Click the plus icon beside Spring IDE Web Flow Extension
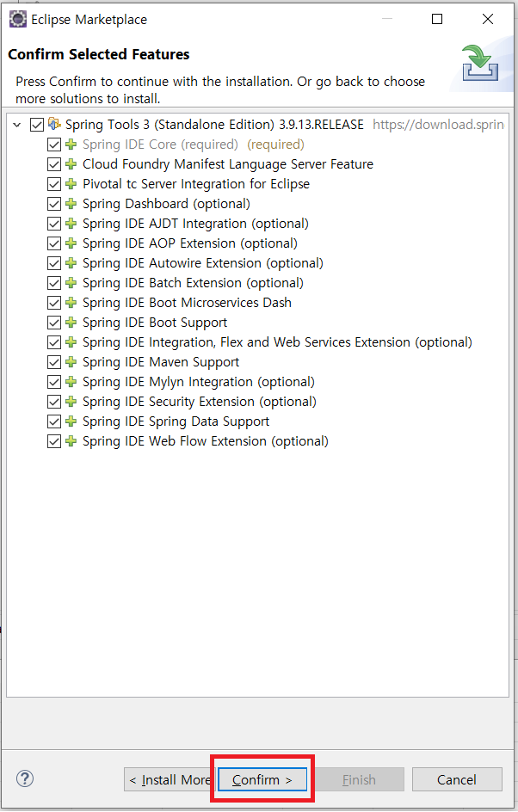 click(x=71, y=441)
